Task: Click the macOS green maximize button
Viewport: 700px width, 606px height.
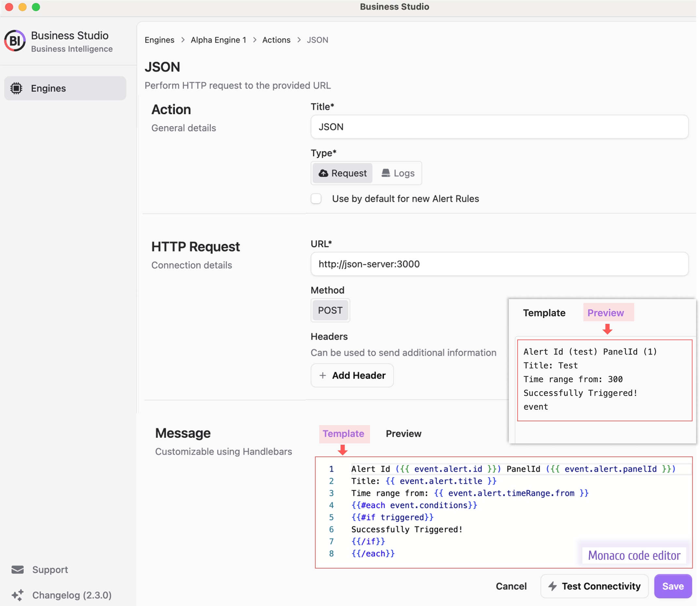Action: click(36, 7)
